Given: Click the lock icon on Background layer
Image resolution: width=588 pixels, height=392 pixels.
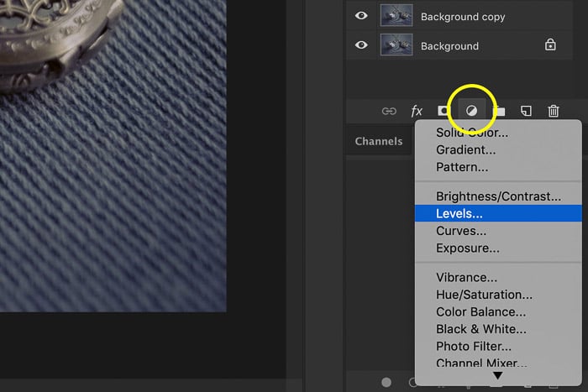Looking at the screenshot, I should 550,46.
